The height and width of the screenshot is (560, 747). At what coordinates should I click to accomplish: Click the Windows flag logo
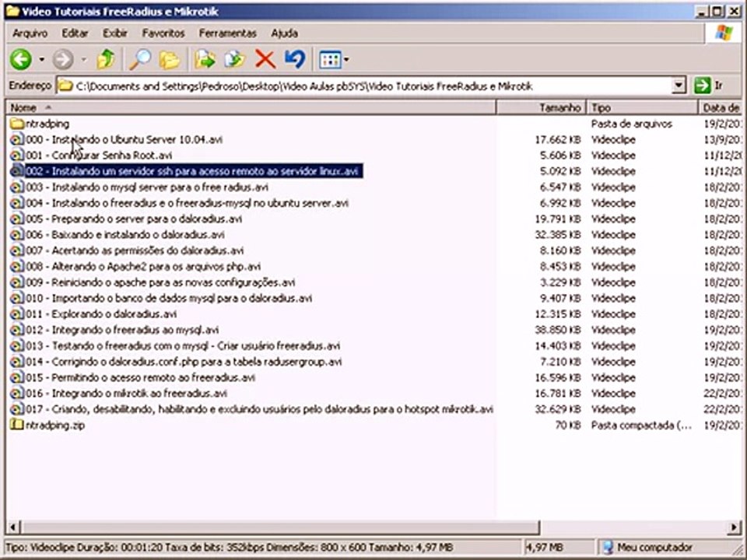(x=724, y=33)
